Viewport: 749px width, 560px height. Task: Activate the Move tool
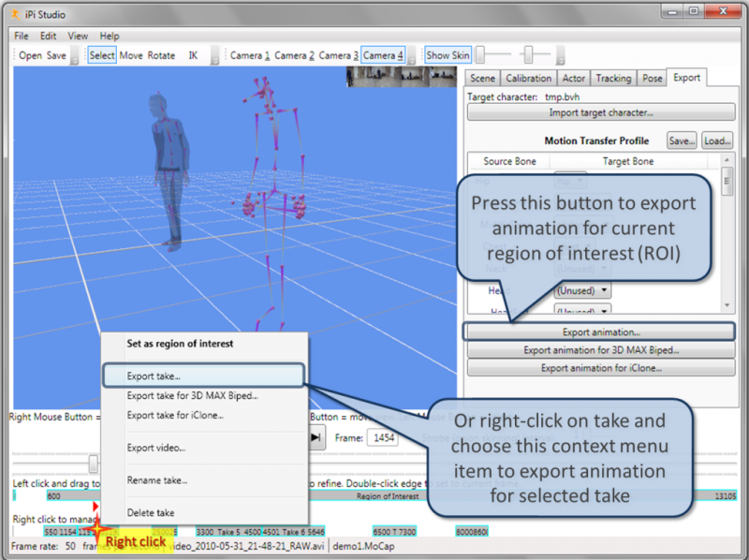pyautogui.click(x=131, y=55)
